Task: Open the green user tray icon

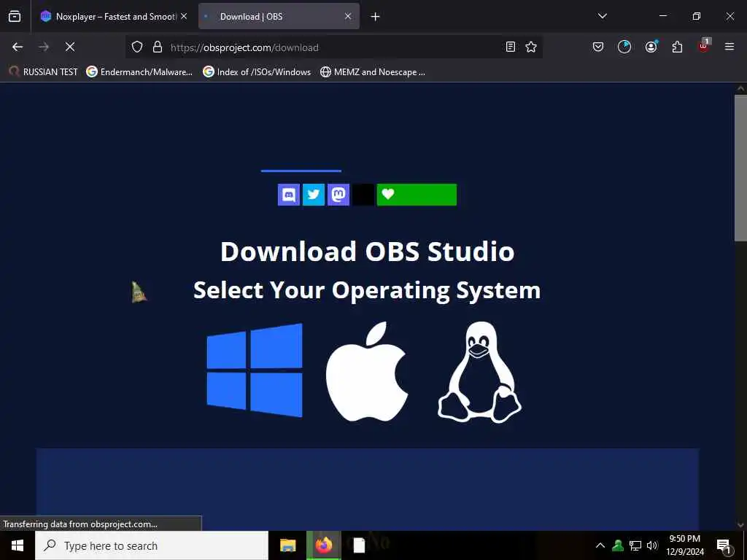Action: 618,545
